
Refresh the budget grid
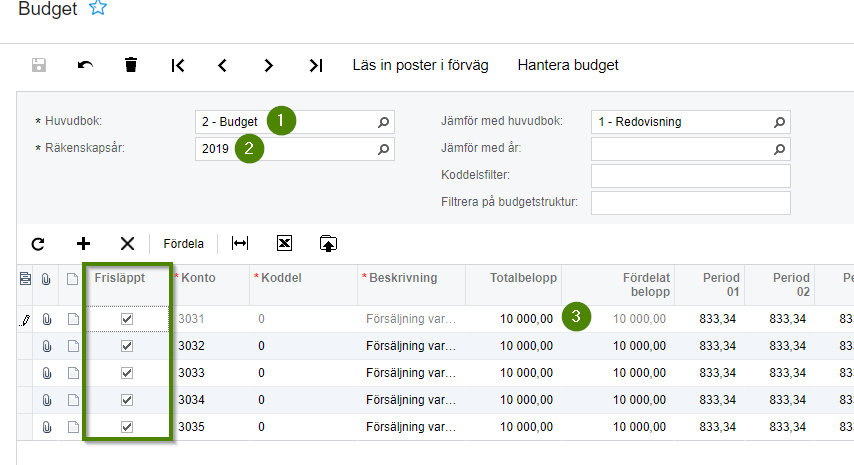(38, 243)
